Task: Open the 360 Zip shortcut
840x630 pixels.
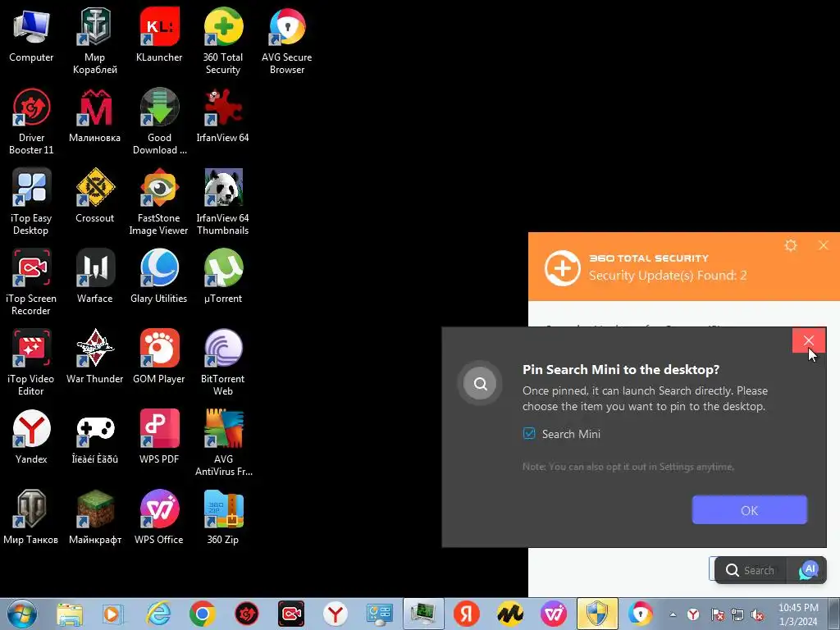Action: pos(223,518)
